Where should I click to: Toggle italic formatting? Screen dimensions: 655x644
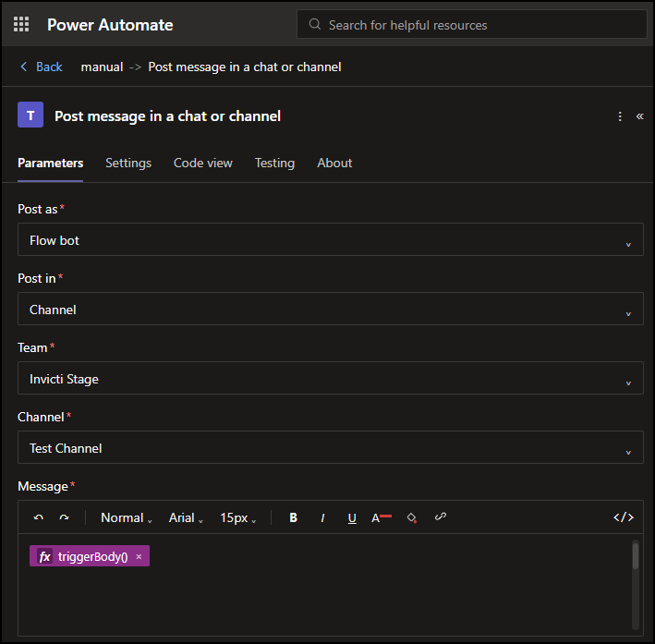pos(322,517)
